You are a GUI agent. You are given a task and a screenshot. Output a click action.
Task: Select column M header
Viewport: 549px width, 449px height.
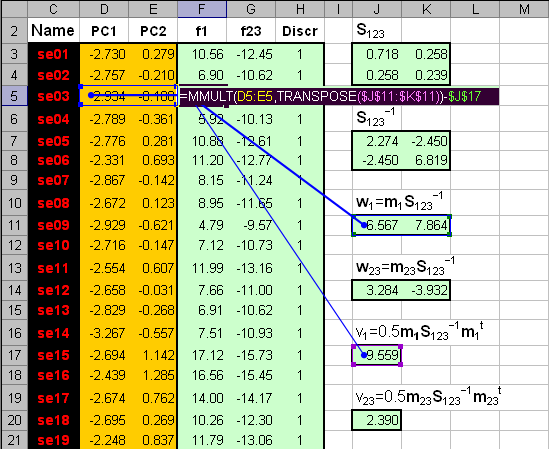(x=524, y=9)
